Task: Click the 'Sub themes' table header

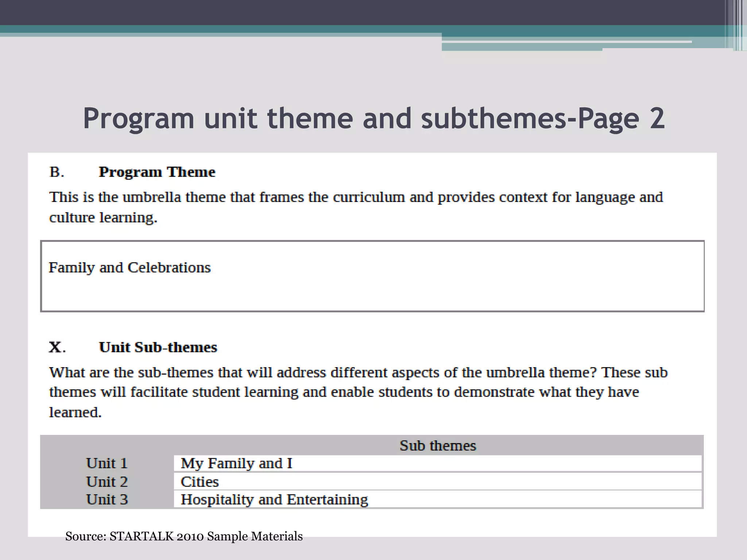Action: (438, 446)
